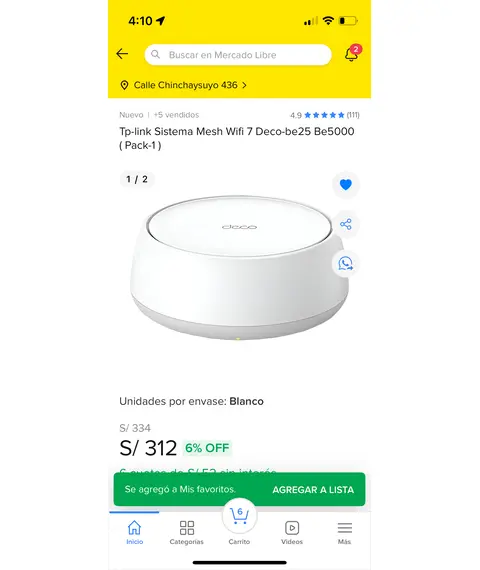
Task: Open the Más menu
Action: [x=344, y=532]
